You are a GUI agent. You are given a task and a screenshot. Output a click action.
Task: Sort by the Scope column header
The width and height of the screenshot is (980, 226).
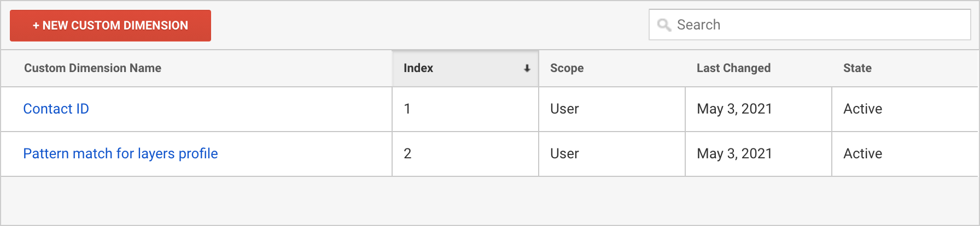pyautogui.click(x=567, y=68)
